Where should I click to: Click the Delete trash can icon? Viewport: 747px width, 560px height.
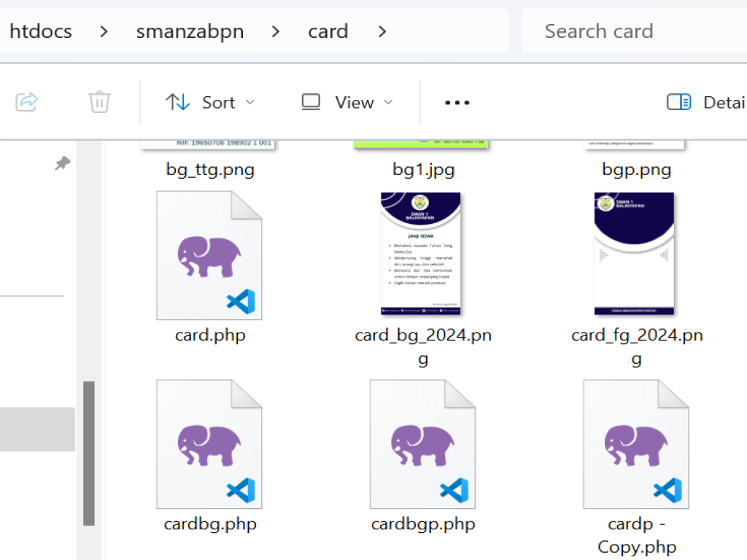[99, 102]
